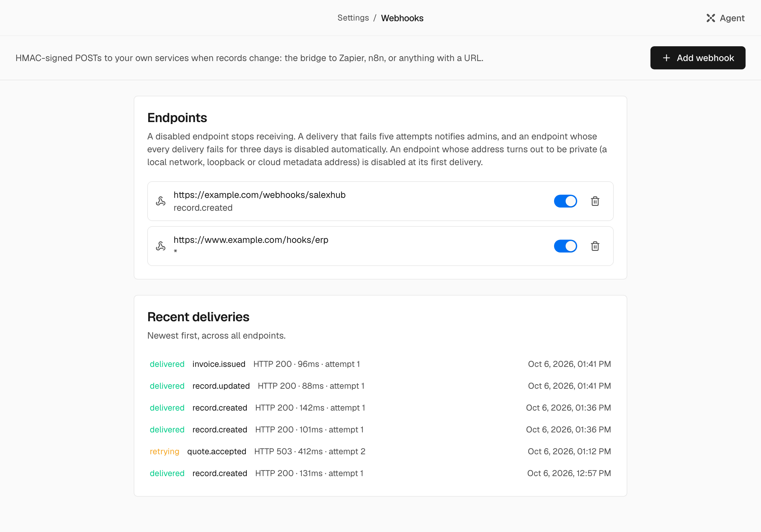
Task: Click the HTTP 503 · 412ms · attempt 2 details
Action: [309, 451]
